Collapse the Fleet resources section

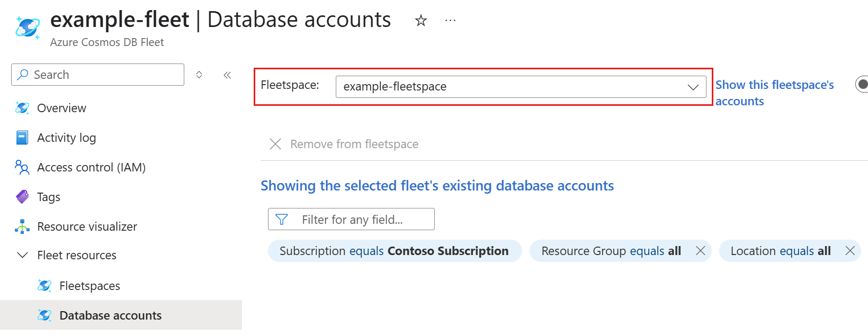pyautogui.click(x=22, y=256)
